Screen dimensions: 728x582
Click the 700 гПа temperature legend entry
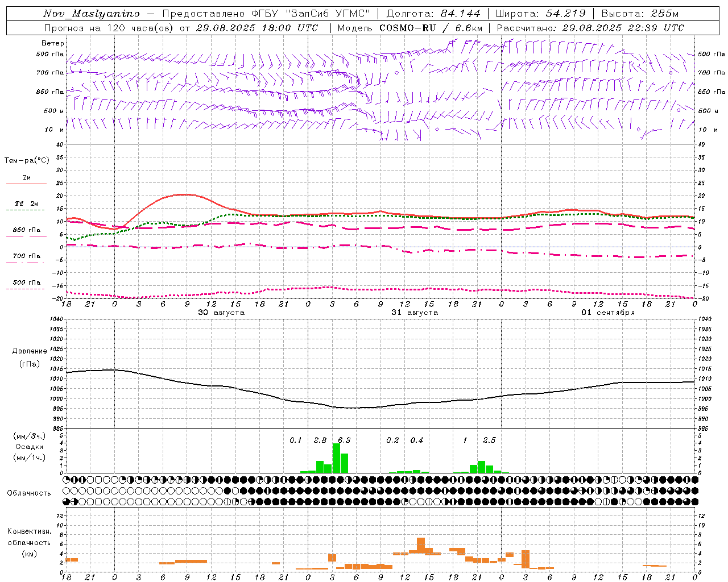click(26, 256)
